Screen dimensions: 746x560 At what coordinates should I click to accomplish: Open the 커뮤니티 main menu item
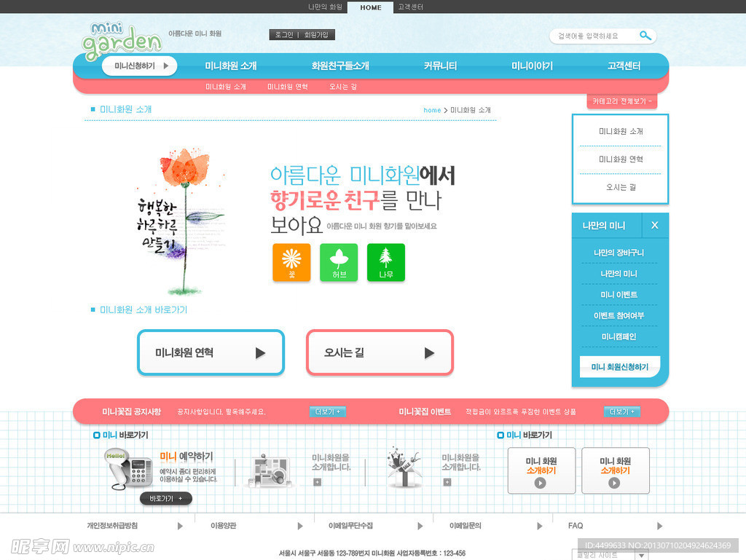(440, 66)
